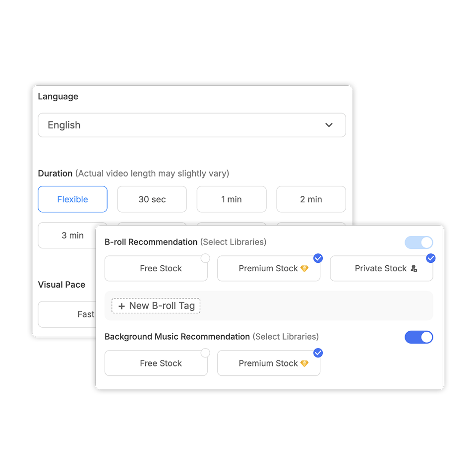Viewport: 476px width, 476px height.
Task: Select Free Stock under Background Music Recommendation
Action: [156, 363]
